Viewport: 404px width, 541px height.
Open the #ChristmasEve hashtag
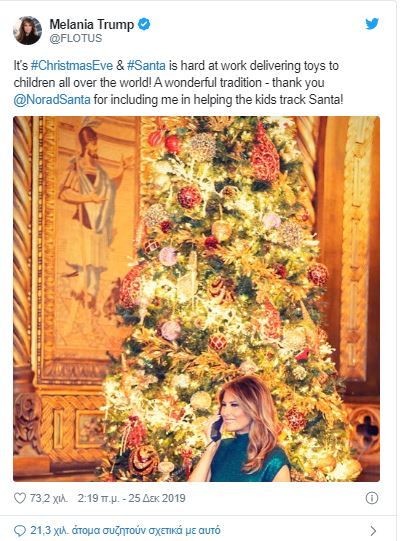point(72,66)
